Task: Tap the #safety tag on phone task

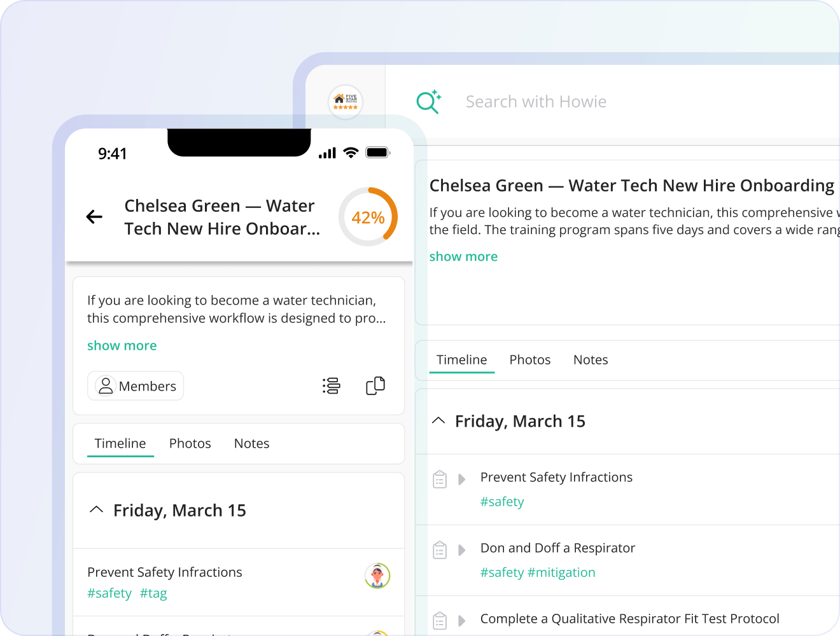Action: [109, 593]
